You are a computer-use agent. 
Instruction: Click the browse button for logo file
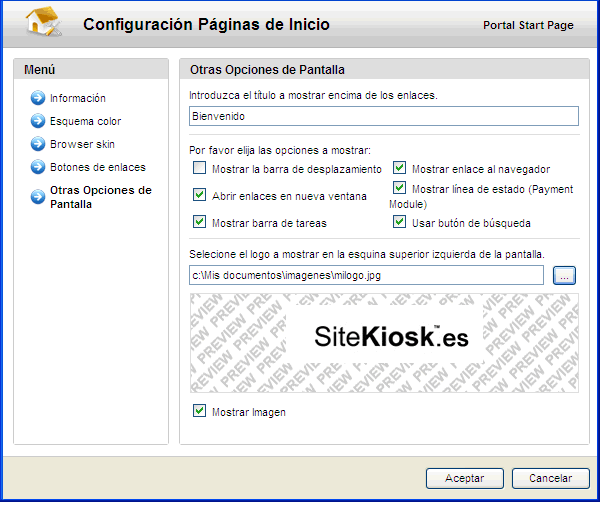click(565, 275)
